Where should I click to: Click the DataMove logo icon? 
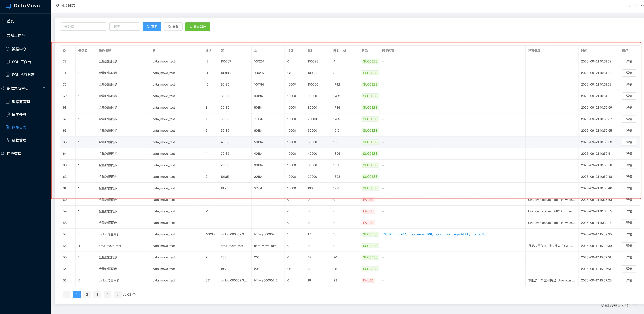(x=8, y=6)
